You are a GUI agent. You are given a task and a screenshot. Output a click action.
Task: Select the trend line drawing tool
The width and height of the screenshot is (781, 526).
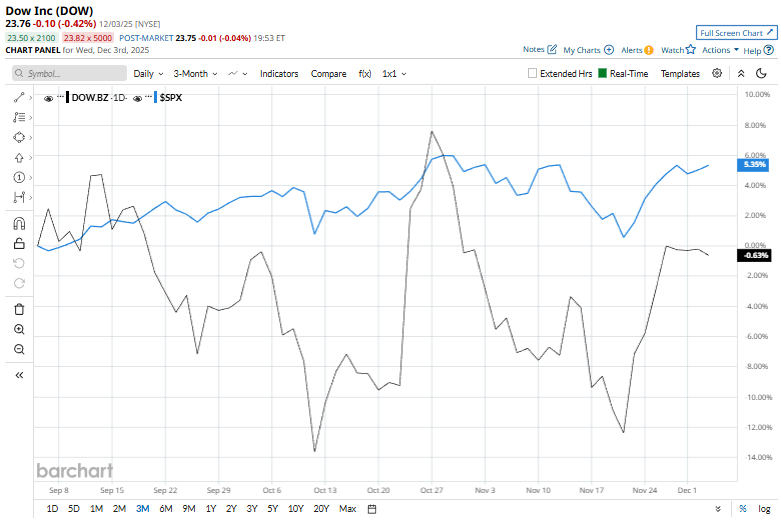coord(19,98)
